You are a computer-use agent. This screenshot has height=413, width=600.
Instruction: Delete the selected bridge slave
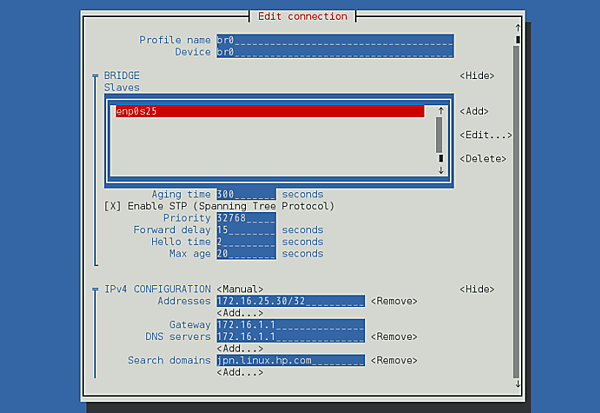483,159
